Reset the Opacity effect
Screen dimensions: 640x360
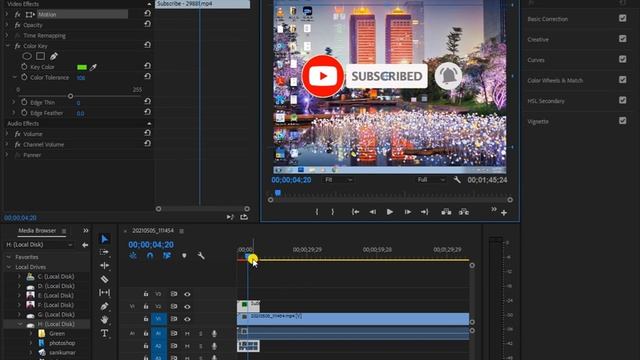coord(147,24)
